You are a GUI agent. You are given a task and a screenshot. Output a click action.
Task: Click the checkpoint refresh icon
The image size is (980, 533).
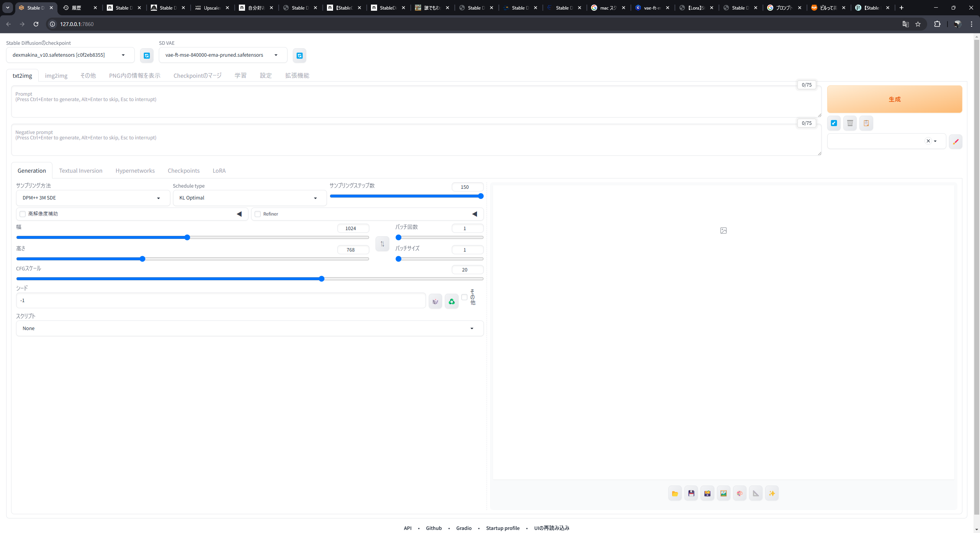[147, 56]
